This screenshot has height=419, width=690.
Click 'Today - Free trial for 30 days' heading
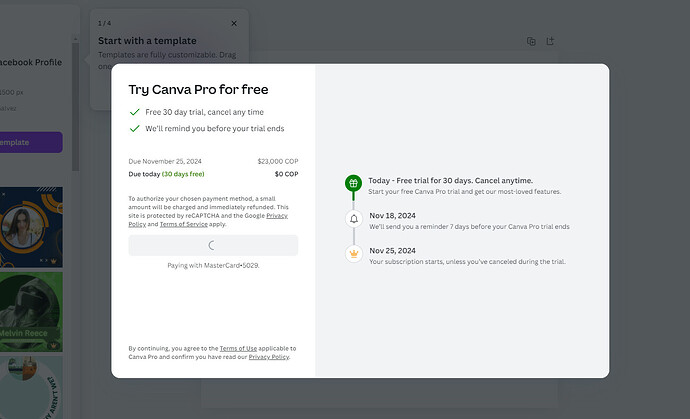(451, 180)
